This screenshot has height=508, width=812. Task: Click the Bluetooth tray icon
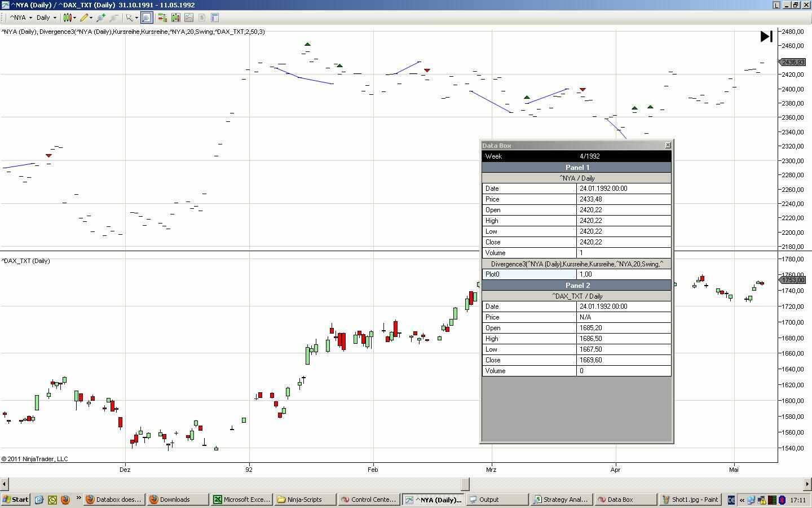tap(782, 500)
